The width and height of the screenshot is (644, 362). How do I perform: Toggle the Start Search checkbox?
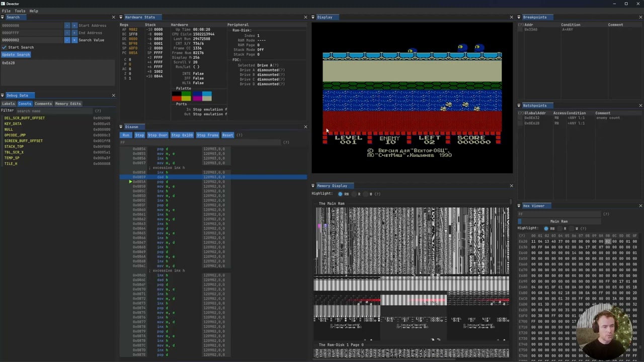pos(4,47)
